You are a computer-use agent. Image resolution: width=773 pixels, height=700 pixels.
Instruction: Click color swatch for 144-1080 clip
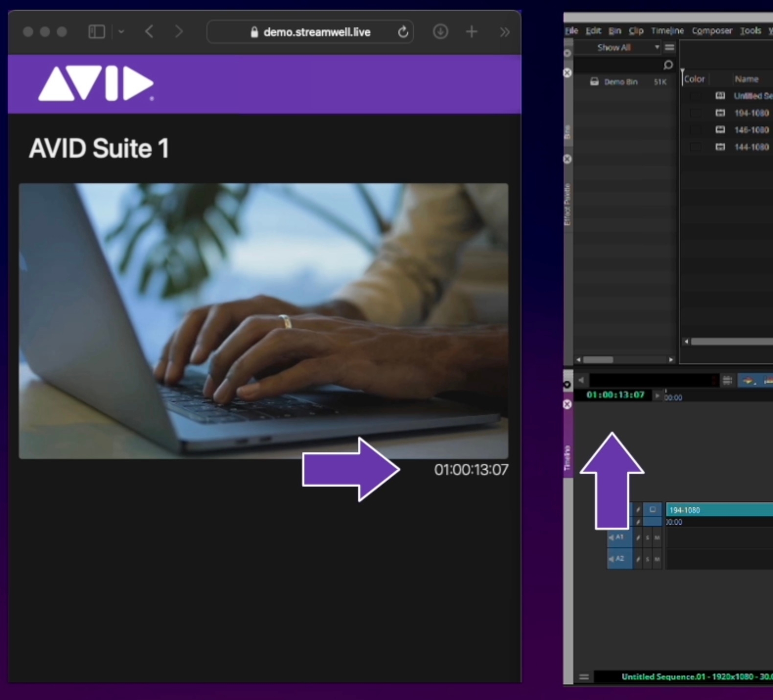(695, 147)
